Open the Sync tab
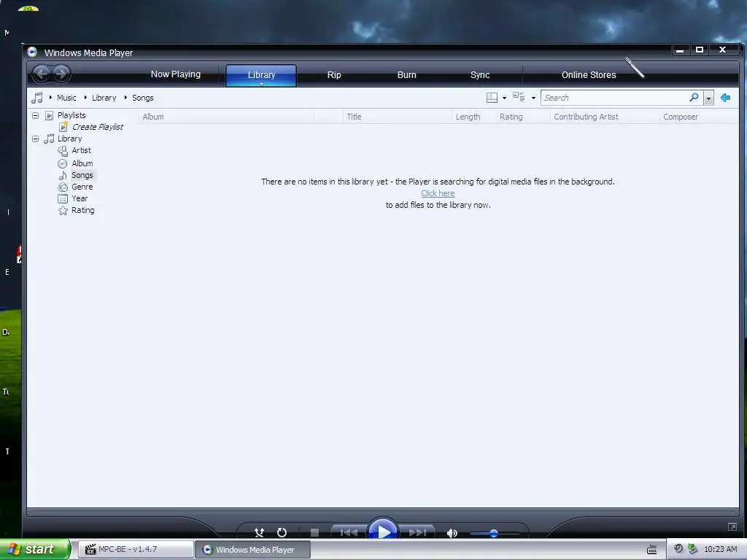Image resolution: width=747 pixels, height=560 pixels. (480, 75)
